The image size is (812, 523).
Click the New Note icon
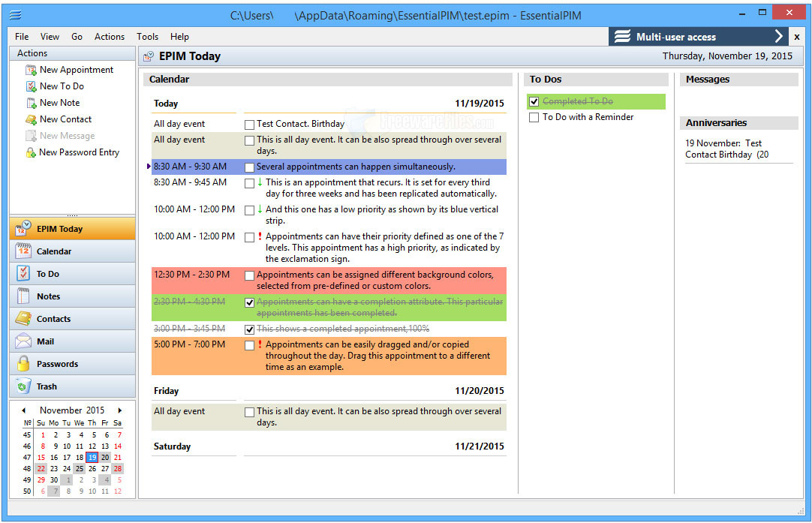pyautogui.click(x=31, y=103)
